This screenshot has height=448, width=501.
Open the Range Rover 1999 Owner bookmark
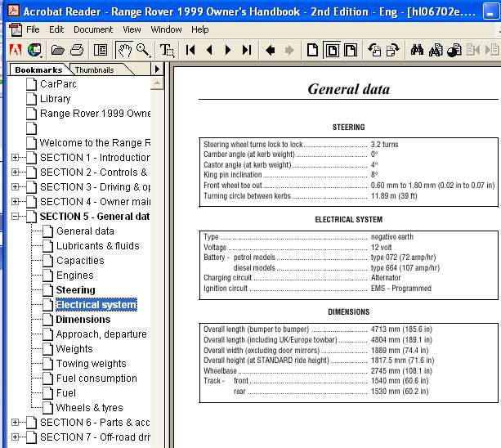[96, 114]
